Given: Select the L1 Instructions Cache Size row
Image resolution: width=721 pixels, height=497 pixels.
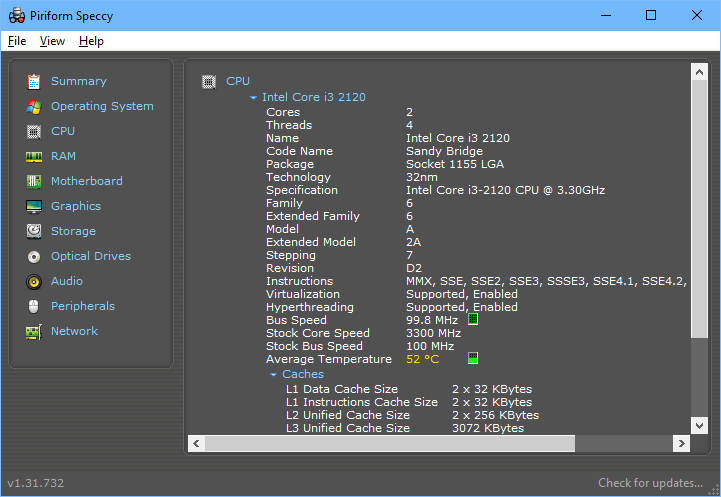Looking at the screenshot, I should (x=409, y=402).
